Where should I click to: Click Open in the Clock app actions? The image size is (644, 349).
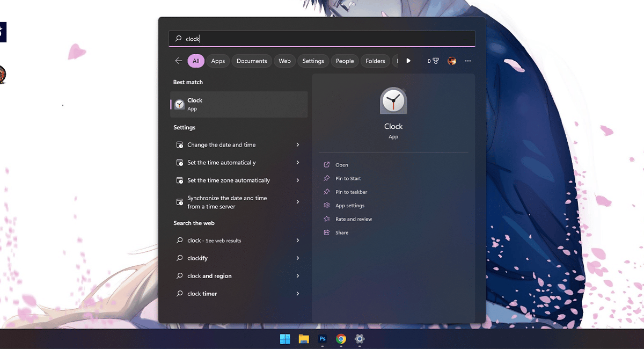tap(342, 165)
